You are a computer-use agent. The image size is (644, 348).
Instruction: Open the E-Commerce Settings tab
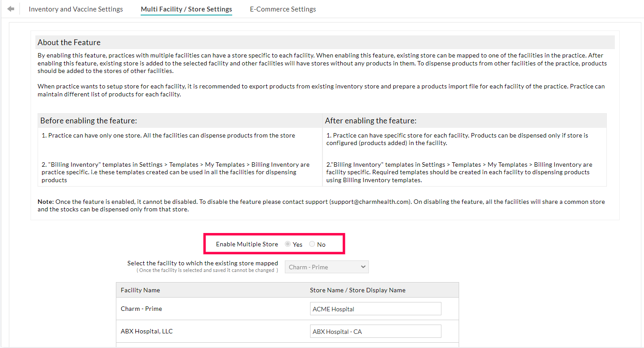pyautogui.click(x=283, y=9)
